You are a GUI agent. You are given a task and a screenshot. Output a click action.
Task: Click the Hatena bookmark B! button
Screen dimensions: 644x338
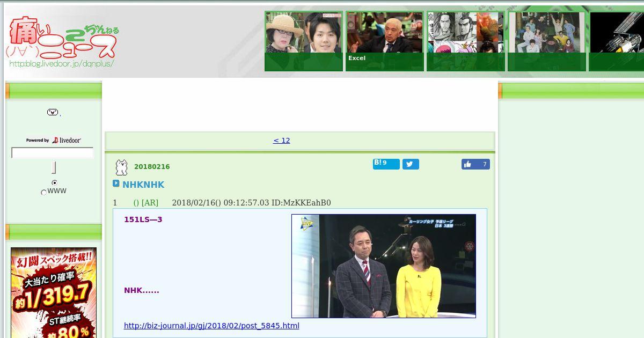click(x=386, y=164)
